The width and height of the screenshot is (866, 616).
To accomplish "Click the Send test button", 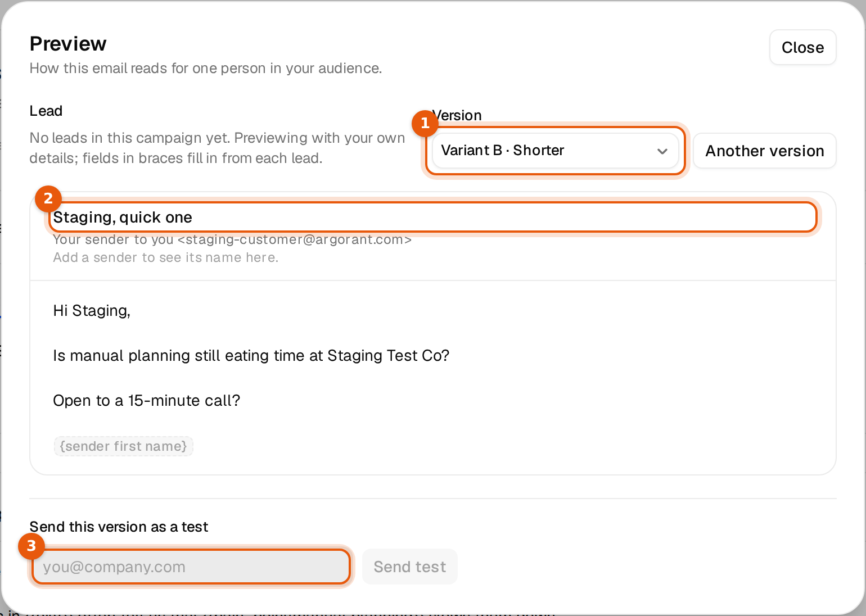I will [410, 567].
